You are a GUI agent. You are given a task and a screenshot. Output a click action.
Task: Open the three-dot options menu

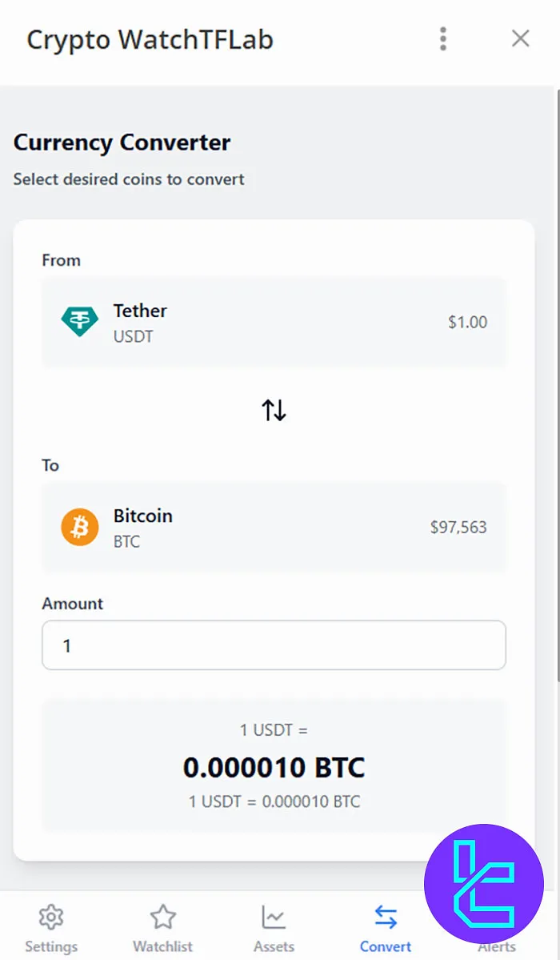[x=442, y=38]
